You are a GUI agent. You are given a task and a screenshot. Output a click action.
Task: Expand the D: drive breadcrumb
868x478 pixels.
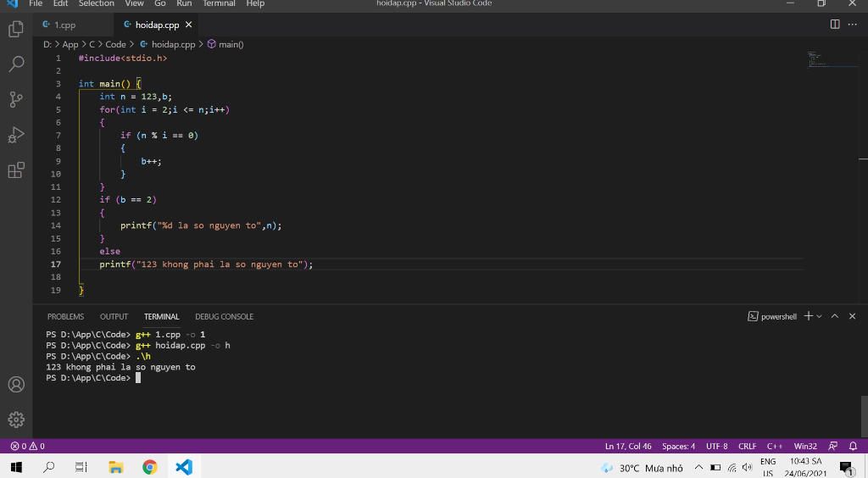click(x=47, y=44)
